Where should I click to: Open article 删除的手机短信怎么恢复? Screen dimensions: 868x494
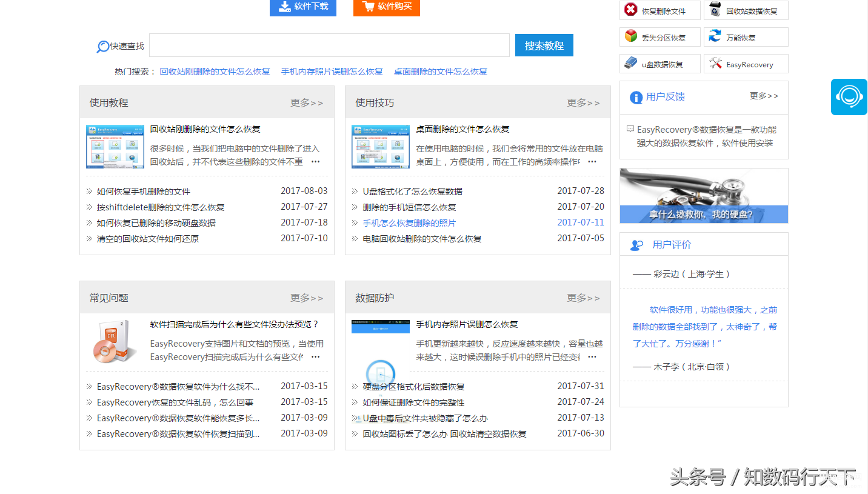[x=410, y=207]
